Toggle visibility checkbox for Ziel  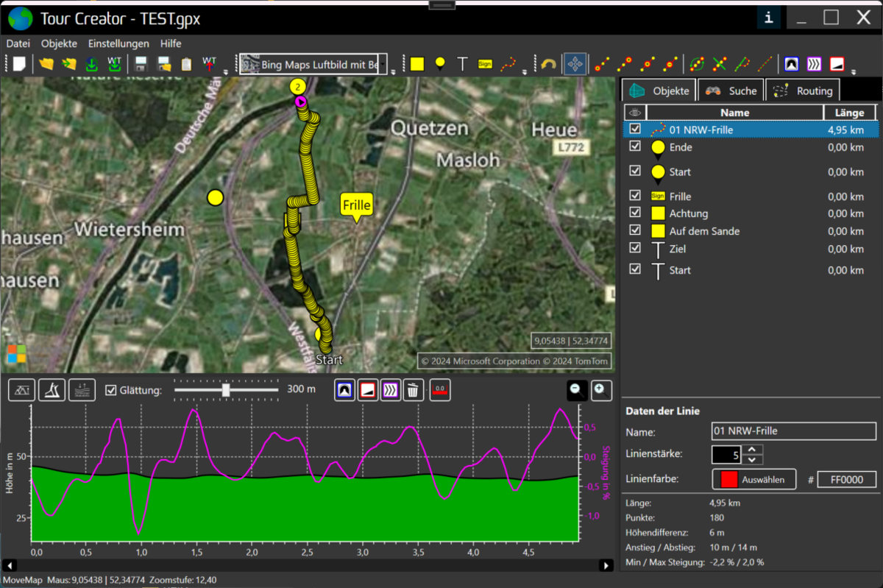tap(635, 249)
